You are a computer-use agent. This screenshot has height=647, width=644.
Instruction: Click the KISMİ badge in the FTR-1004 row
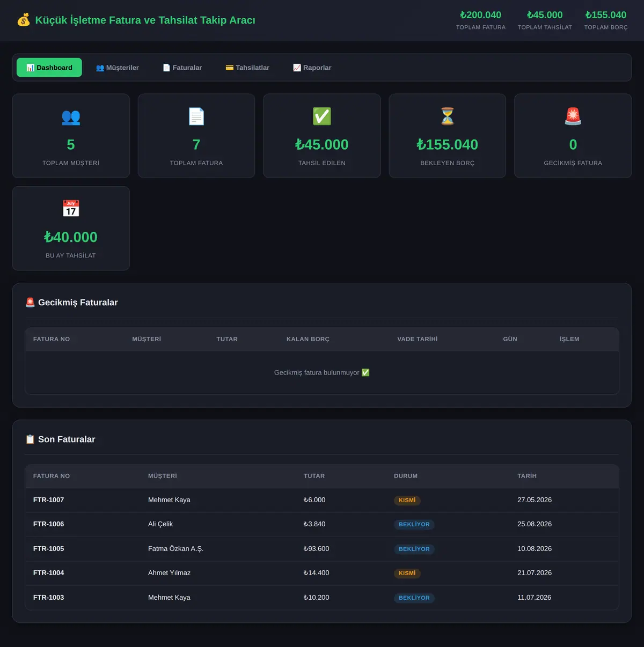(x=407, y=574)
